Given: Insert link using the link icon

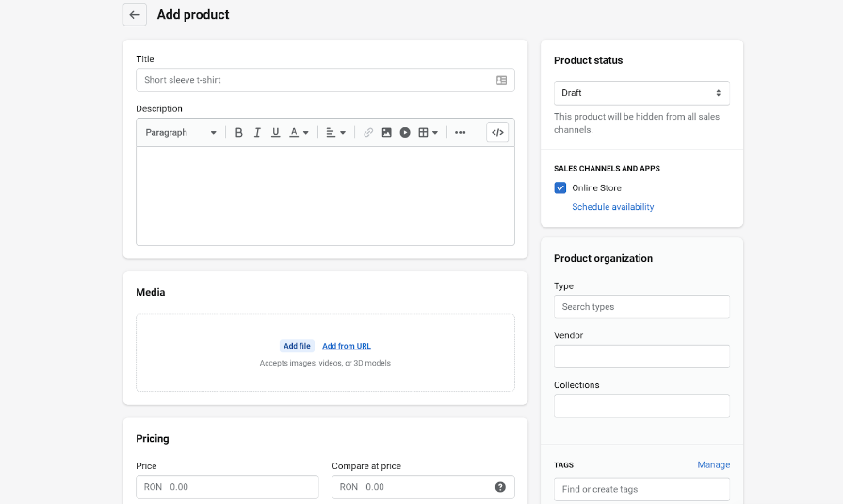Looking at the screenshot, I should tap(368, 133).
